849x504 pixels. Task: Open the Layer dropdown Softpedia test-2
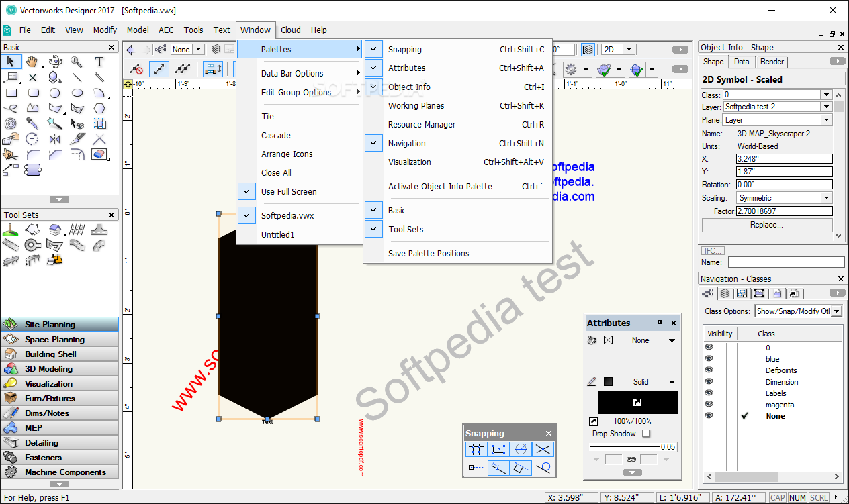(x=826, y=107)
